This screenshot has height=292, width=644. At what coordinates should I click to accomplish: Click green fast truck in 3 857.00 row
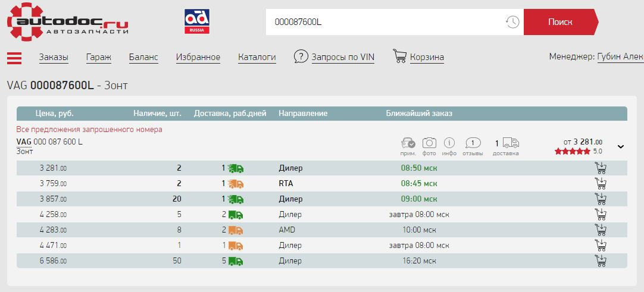[235, 199]
